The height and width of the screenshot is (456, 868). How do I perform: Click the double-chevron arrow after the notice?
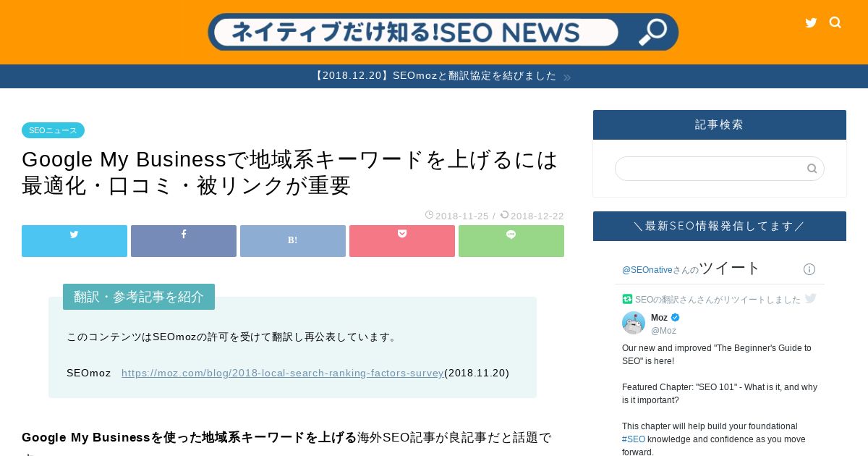point(567,77)
